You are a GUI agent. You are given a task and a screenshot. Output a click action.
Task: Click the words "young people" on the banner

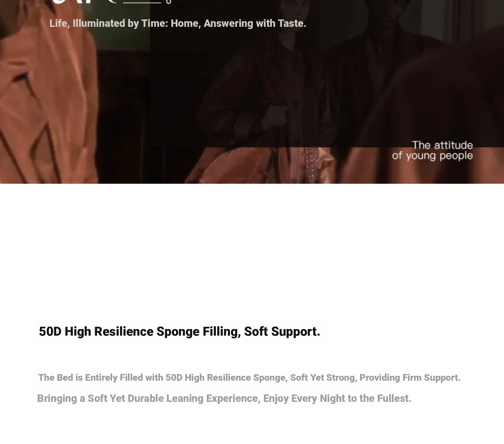(x=439, y=156)
